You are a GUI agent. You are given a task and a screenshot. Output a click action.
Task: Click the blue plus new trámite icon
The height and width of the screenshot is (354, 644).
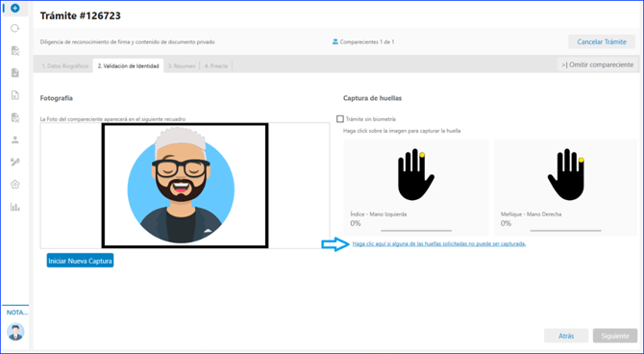click(15, 8)
